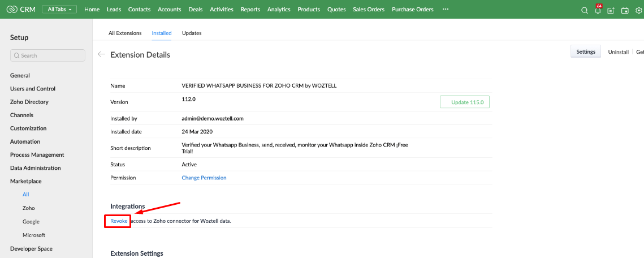Click the Active status value

click(189, 164)
